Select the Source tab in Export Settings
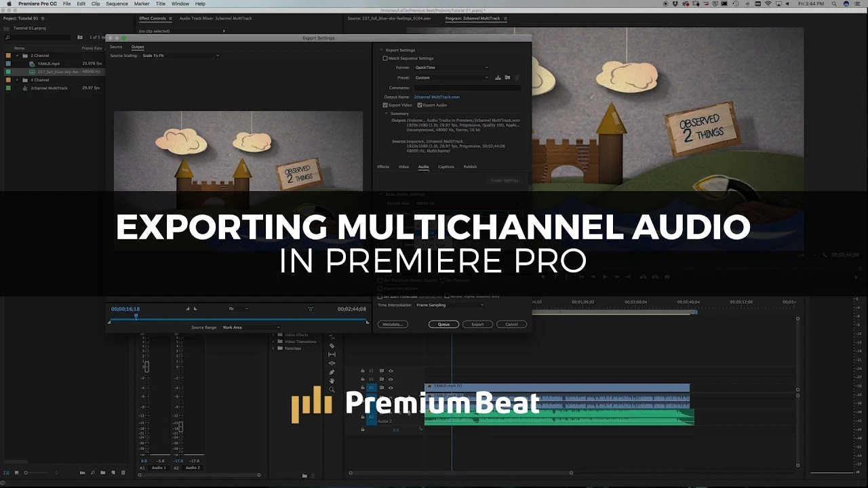Image resolution: width=868 pixels, height=488 pixels. (116, 47)
